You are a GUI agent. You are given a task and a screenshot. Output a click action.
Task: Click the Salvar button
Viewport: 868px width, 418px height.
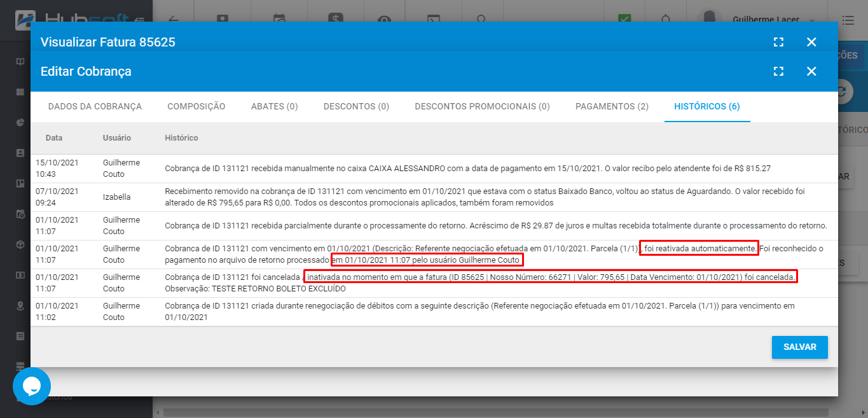[800, 347]
